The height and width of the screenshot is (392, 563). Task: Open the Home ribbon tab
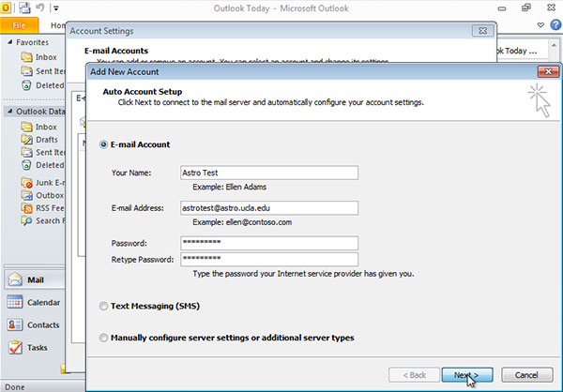tap(57, 25)
